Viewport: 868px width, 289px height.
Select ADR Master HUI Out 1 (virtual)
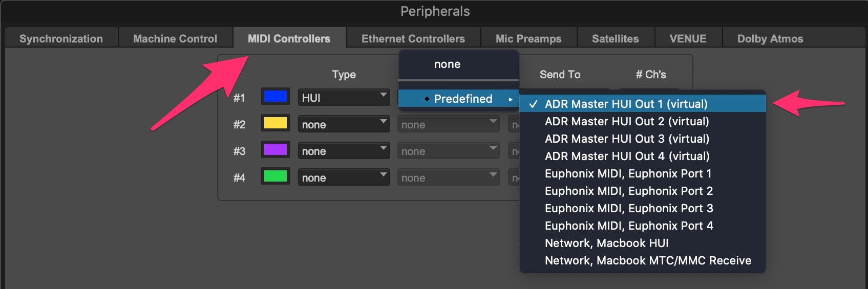[x=643, y=104]
